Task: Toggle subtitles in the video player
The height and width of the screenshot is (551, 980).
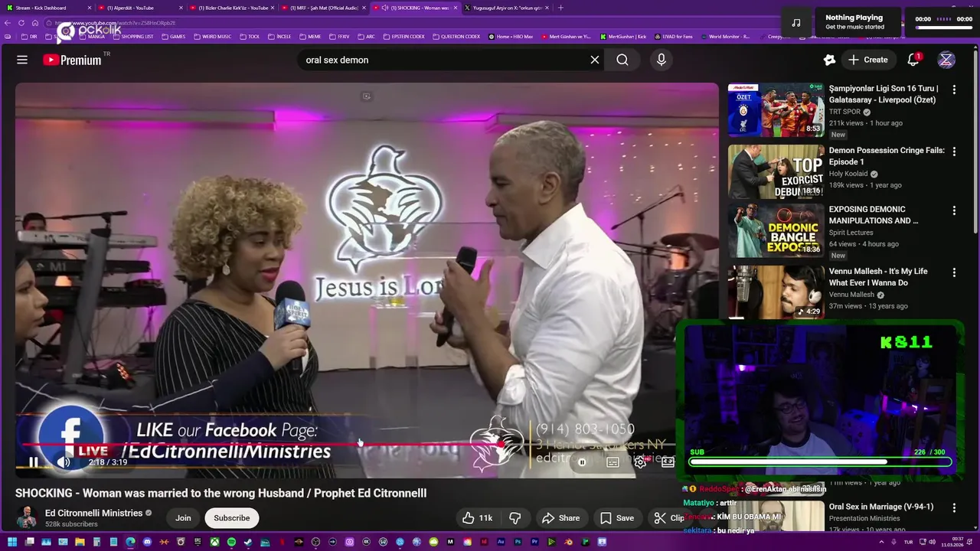Action: 612,462
